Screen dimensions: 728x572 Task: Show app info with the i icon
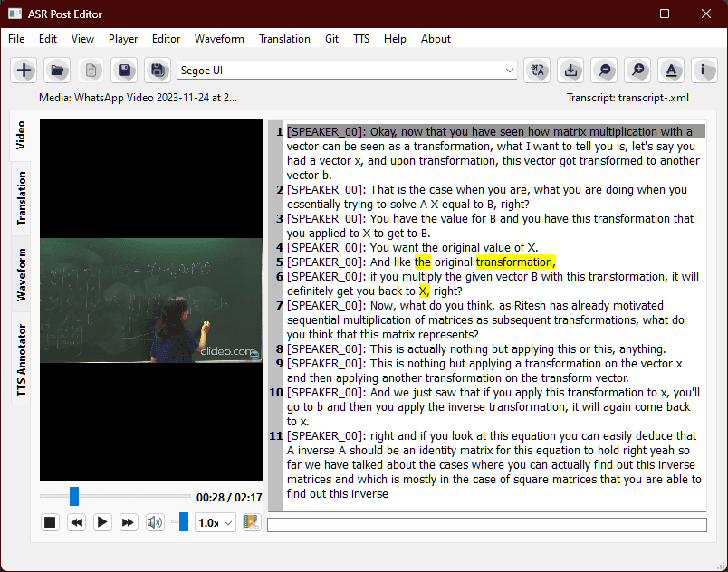point(704,70)
